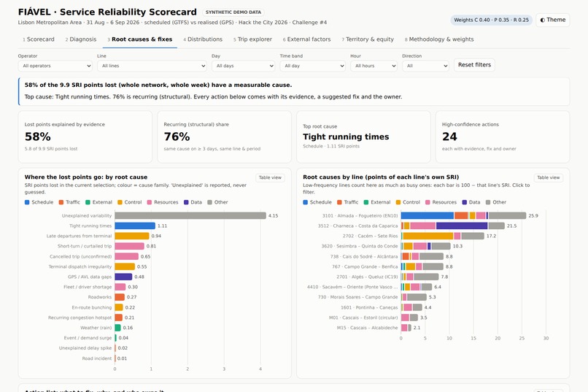
Task: Filter by line 2702 Cacém – Sete Rios
Action: 443,236
